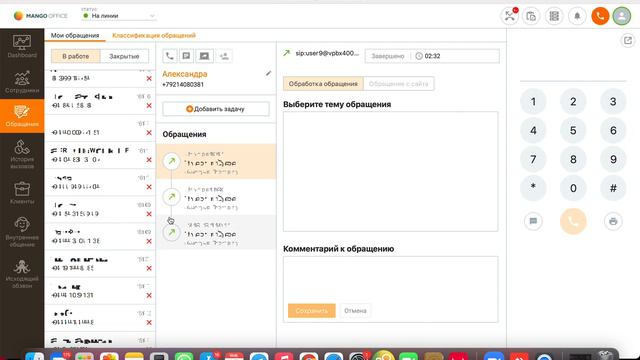Image resolution: width=640 pixels, height=360 pixels.
Task: Click the Добавить задачу button
Action: tap(216, 109)
